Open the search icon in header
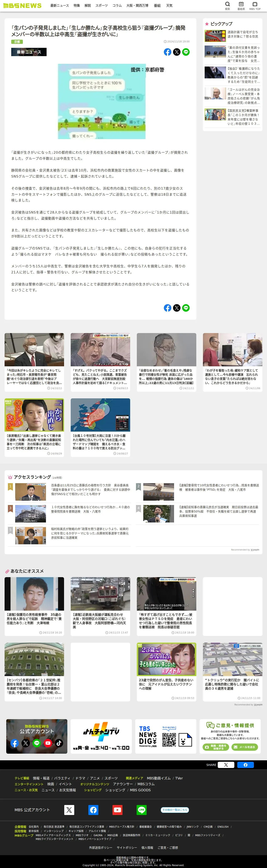Image resolution: width=267 pixels, height=868 pixels. tap(227, 5)
